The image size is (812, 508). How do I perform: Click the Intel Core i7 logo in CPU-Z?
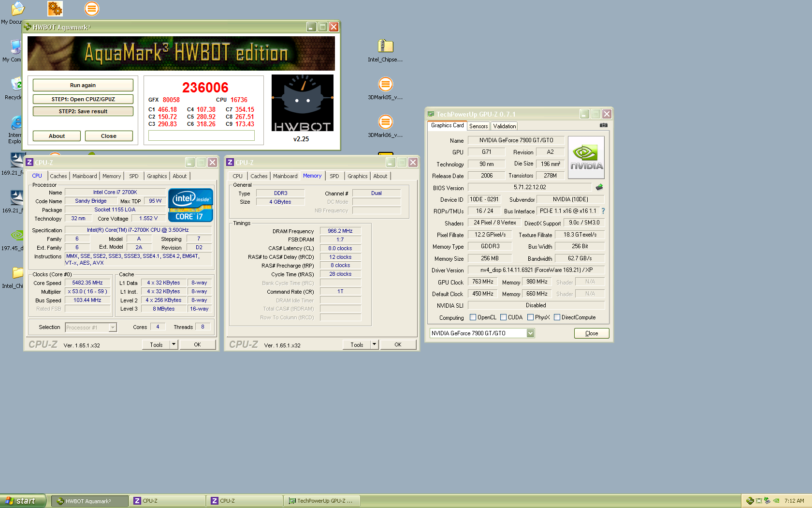pos(190,205)
